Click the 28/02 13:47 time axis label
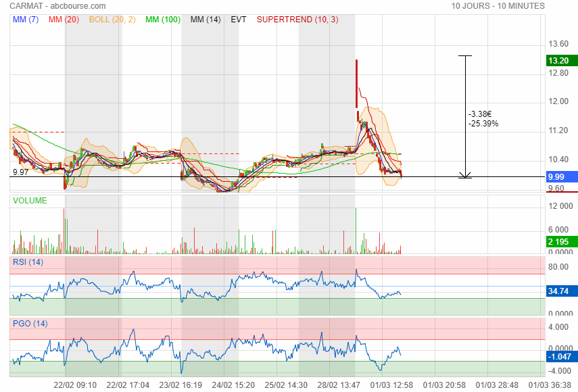Image resolution: width=578 pixels, height=392 pixels. (x=339, y=385)
